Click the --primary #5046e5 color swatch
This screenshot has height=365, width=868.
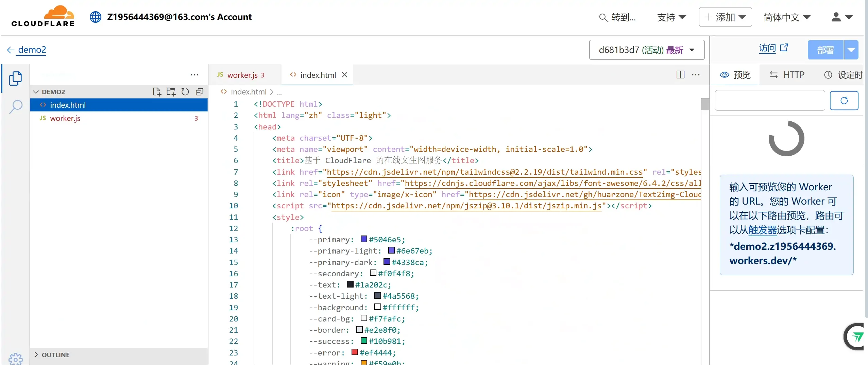364,239
